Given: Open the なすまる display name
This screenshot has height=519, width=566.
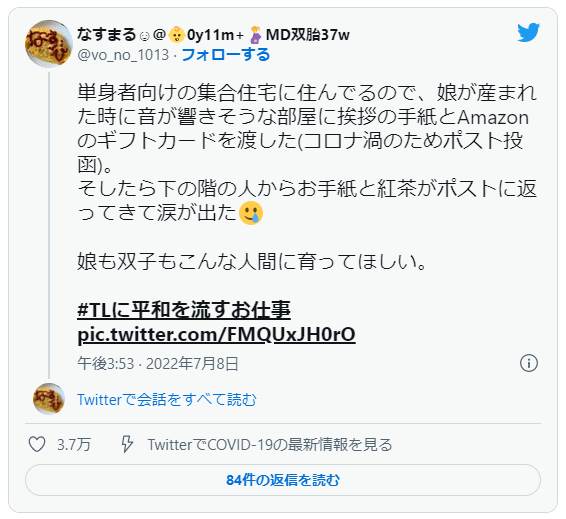Looking at the screenshot, I should pyautogui.click(x=106, y=35).
